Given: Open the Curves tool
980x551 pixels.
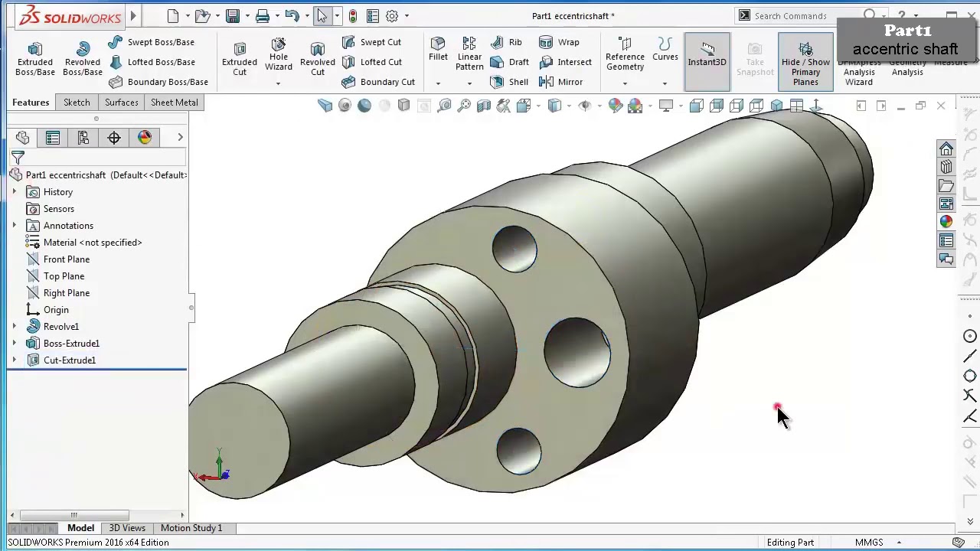Looking at the screenshot, I should point(665,50).
